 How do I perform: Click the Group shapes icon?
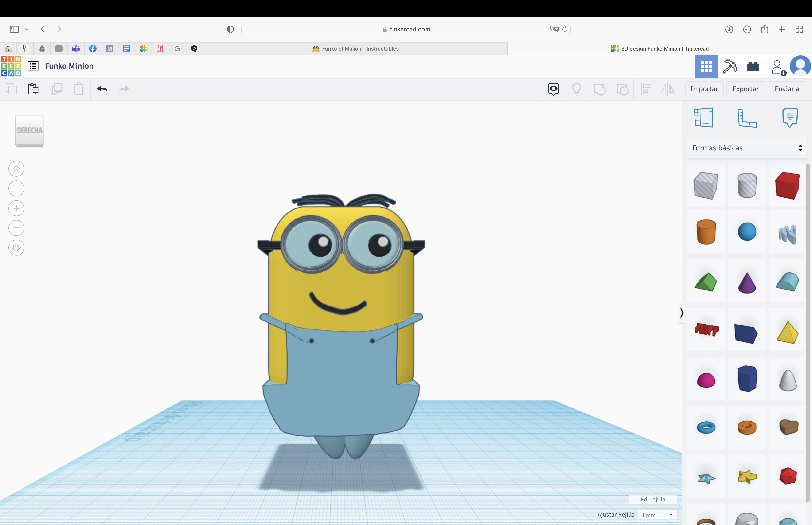(x=599, y=89)
